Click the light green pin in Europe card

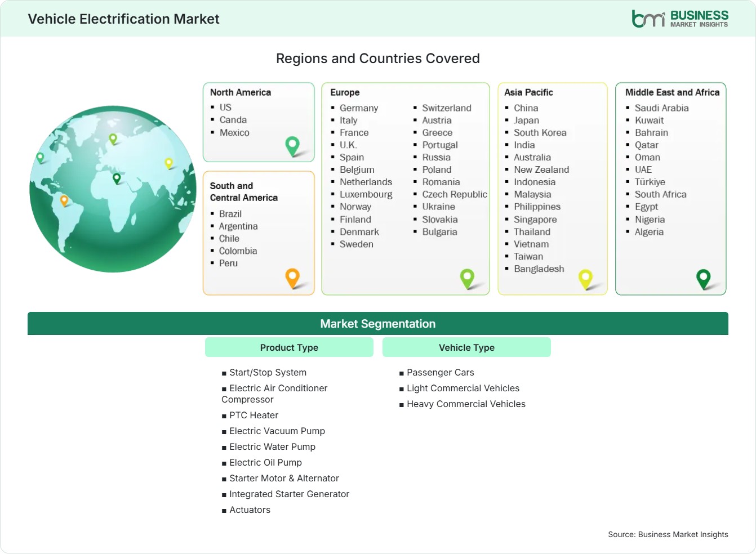467,278
